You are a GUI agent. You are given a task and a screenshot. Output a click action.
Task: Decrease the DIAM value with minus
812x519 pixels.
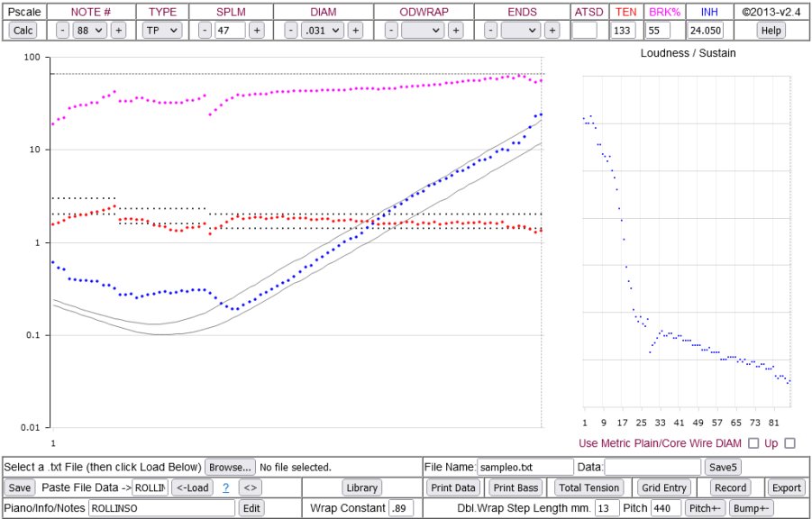[291, 31]
